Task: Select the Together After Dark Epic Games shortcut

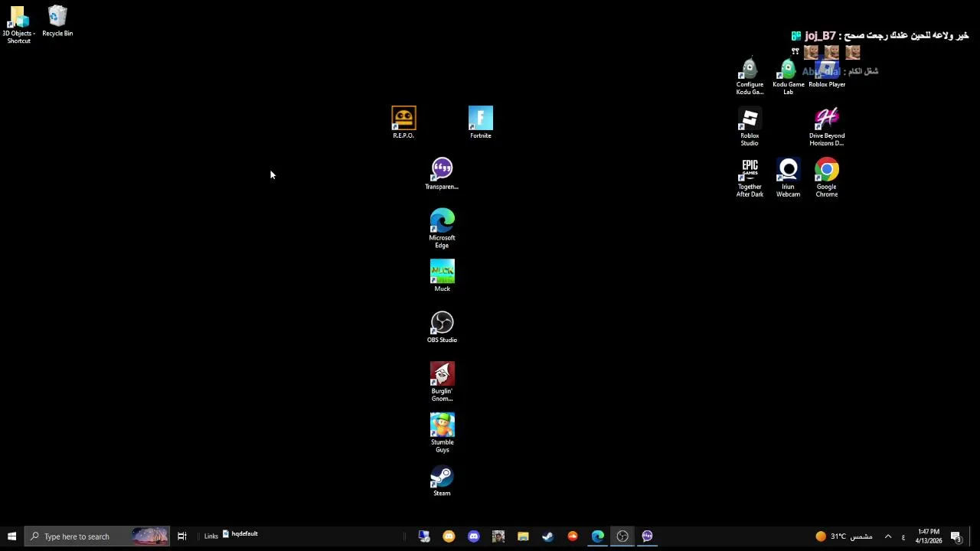Action: click(x=750, y=178)
